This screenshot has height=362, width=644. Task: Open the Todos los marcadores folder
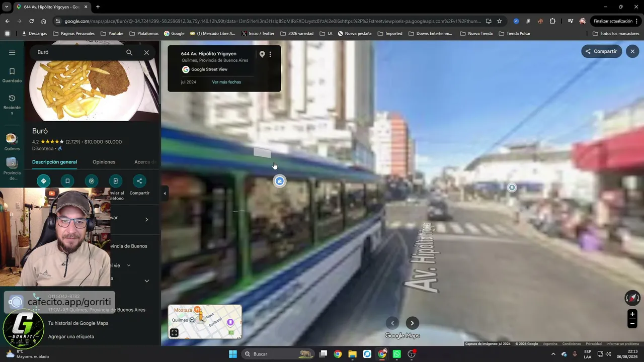[616, 34]
